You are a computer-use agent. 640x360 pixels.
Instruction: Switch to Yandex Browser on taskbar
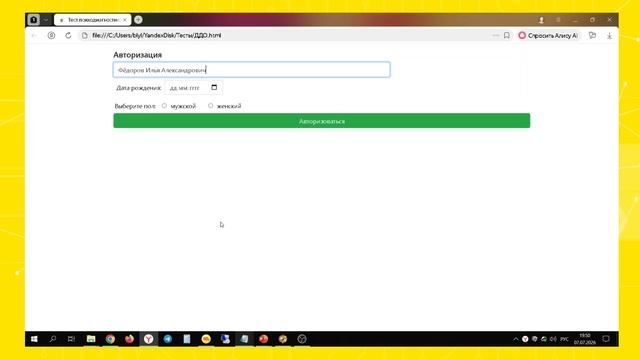pyautogui.click(x=149, y=339)
